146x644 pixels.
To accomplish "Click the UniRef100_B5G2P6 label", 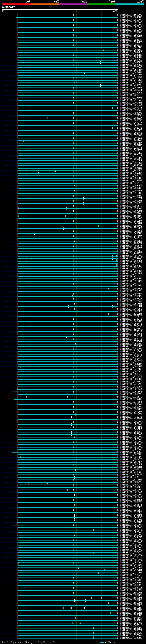I will click(x=131, y=598).
